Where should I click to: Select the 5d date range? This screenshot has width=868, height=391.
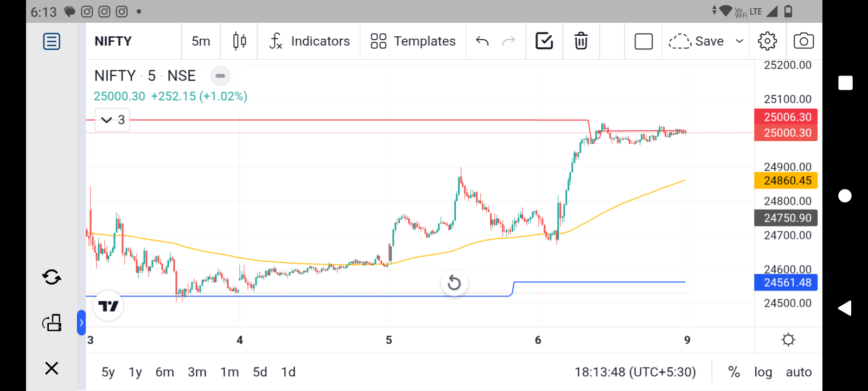click(260, 372)
